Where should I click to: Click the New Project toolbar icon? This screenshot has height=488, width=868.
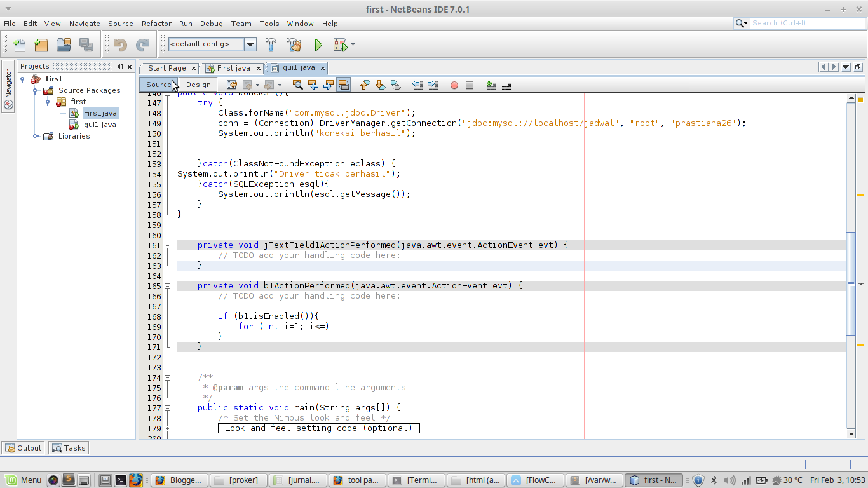41,44
